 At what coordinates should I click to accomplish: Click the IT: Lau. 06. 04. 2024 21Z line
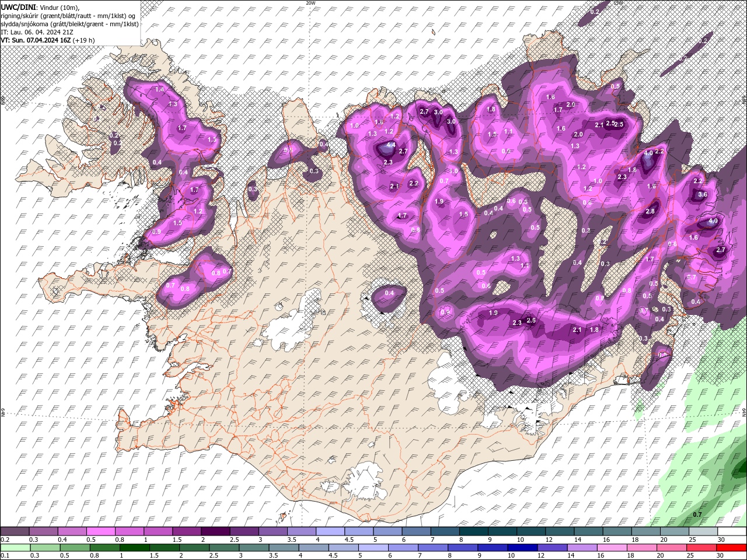[36, 32]
